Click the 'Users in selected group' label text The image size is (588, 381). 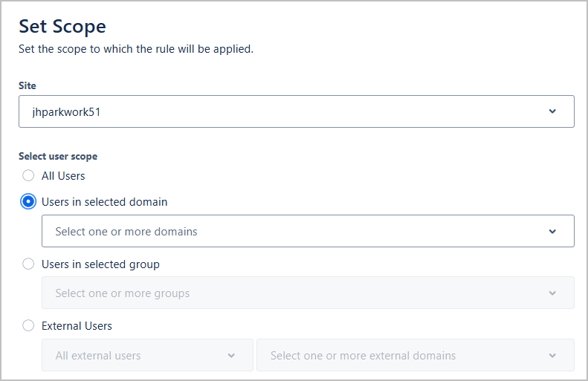(x=100, y=264)
